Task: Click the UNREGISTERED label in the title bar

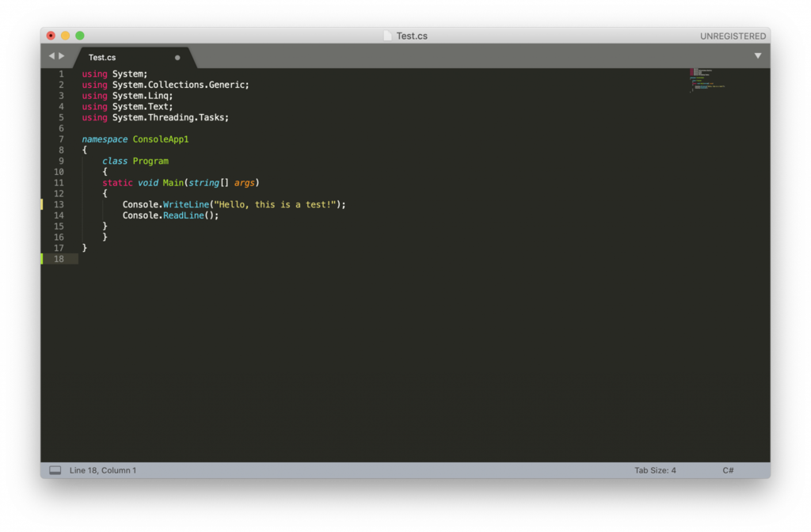Action: click(734, 35)
